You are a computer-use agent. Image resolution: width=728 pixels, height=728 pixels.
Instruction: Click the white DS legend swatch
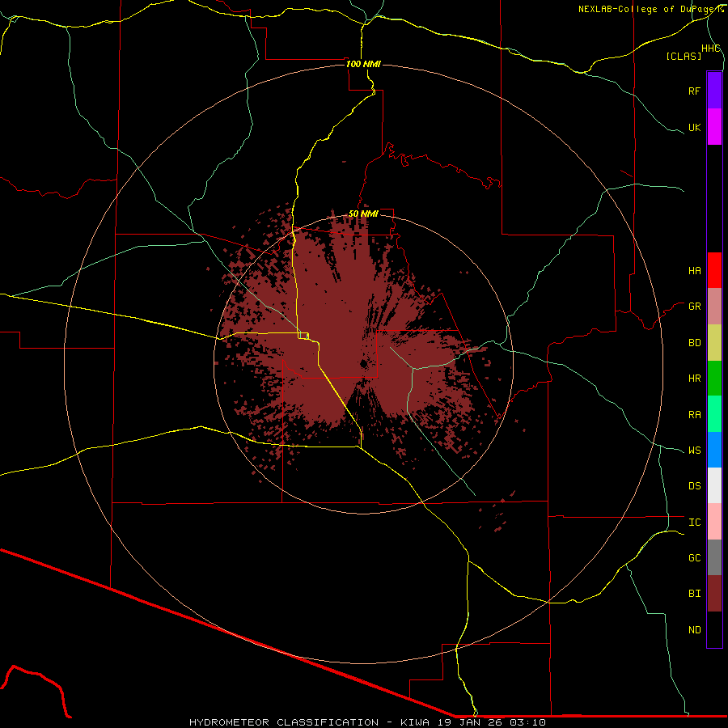point(714,485)
